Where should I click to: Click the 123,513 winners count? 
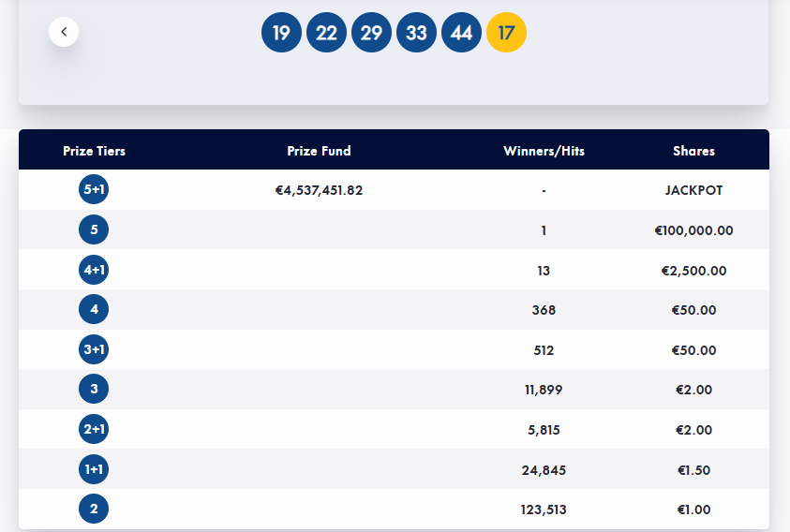coord(544,510)
